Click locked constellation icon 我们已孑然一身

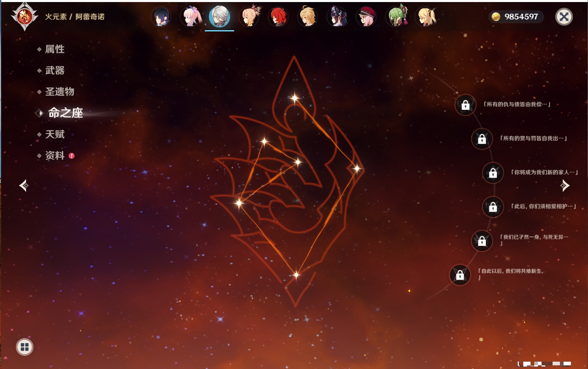pos(482,241)
